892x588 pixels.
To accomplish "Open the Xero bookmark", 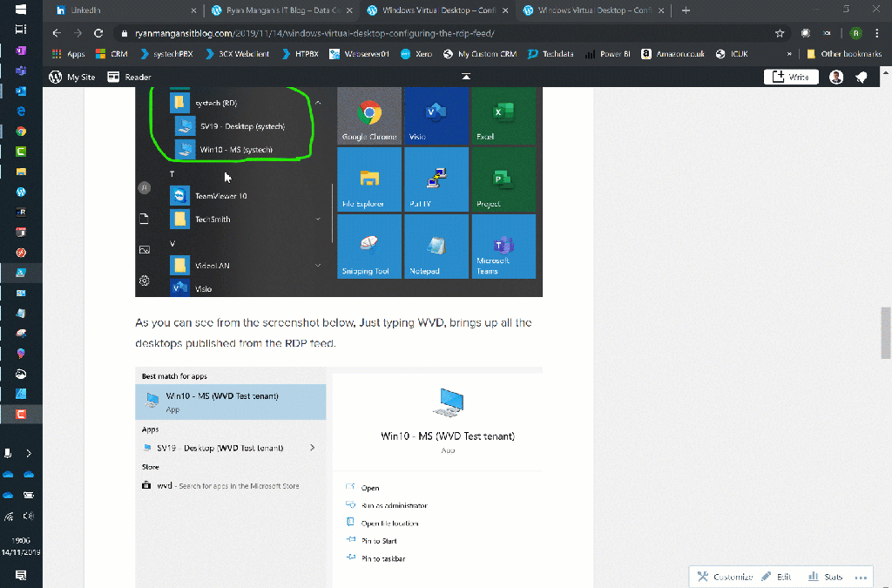I will pyautogui.click(x=416, y=54).
